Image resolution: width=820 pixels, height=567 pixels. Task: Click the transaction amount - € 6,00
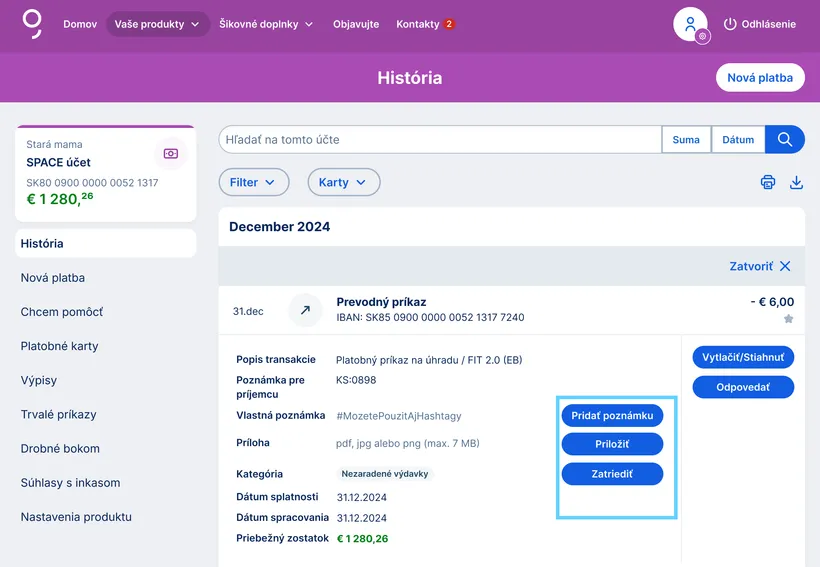(772, 302)
